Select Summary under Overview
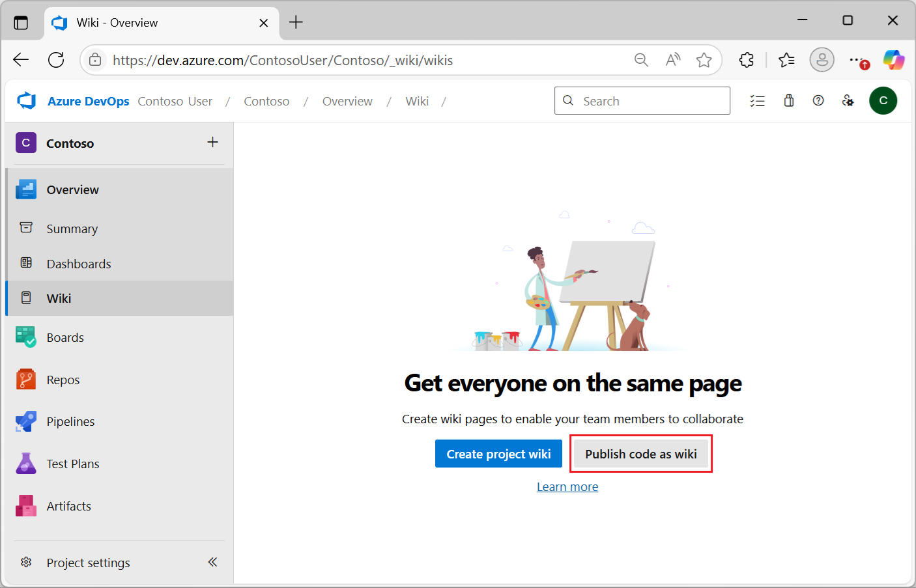The height and width of the screenshot is (588, 916). pos(72,229)
